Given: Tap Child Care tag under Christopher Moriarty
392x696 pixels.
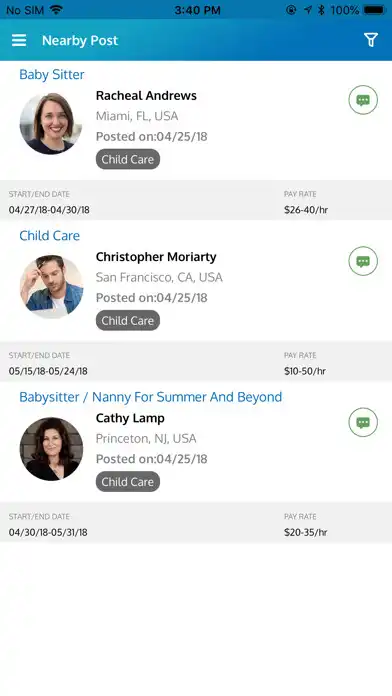Looking at the screenshot, I should [x=128, y=320].
